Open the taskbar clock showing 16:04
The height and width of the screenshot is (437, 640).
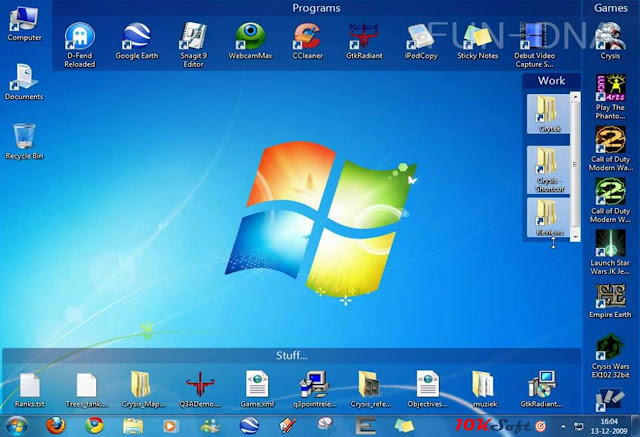(609, 426)
